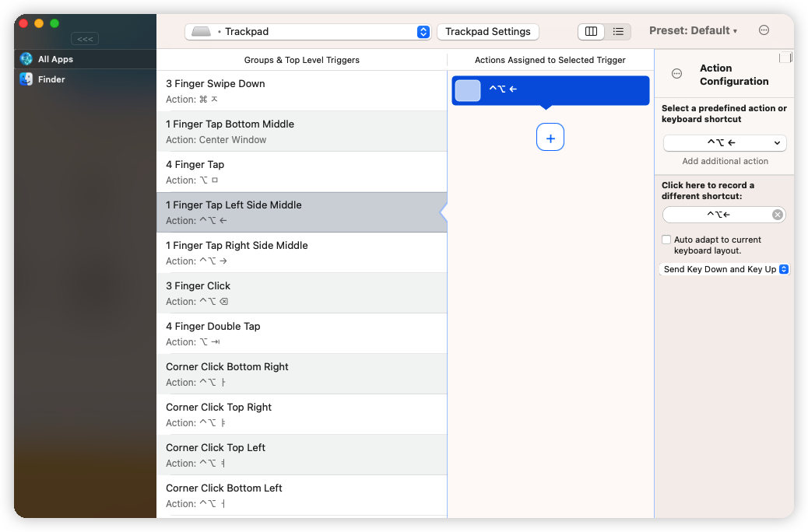Viewport: 808px width, 532px height.
Task: Select the Corner Click Top Right trigger
Action: pyautogui.click(x=301, y=415)
